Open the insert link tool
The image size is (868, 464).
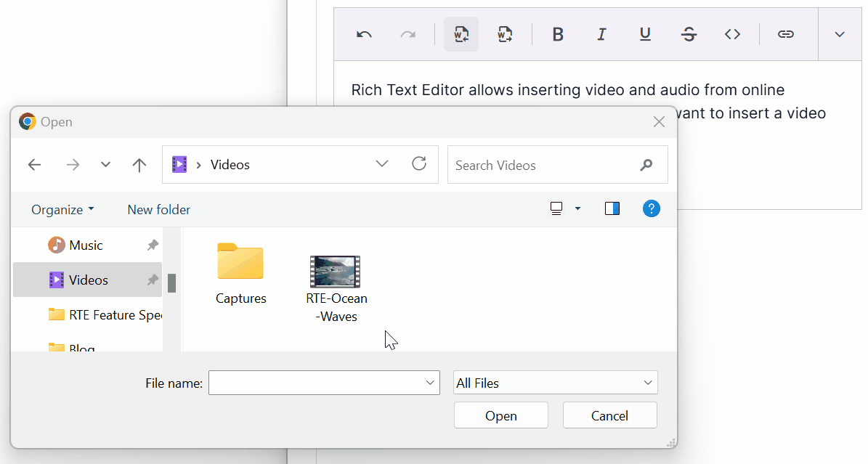785,33
